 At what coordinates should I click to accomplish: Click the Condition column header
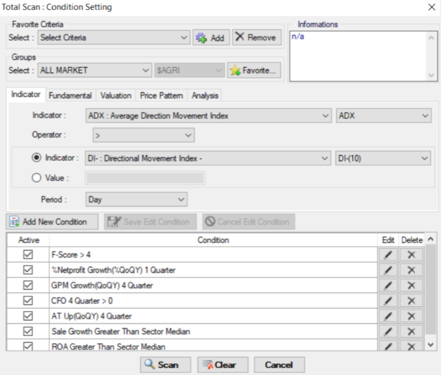[213, 240]
